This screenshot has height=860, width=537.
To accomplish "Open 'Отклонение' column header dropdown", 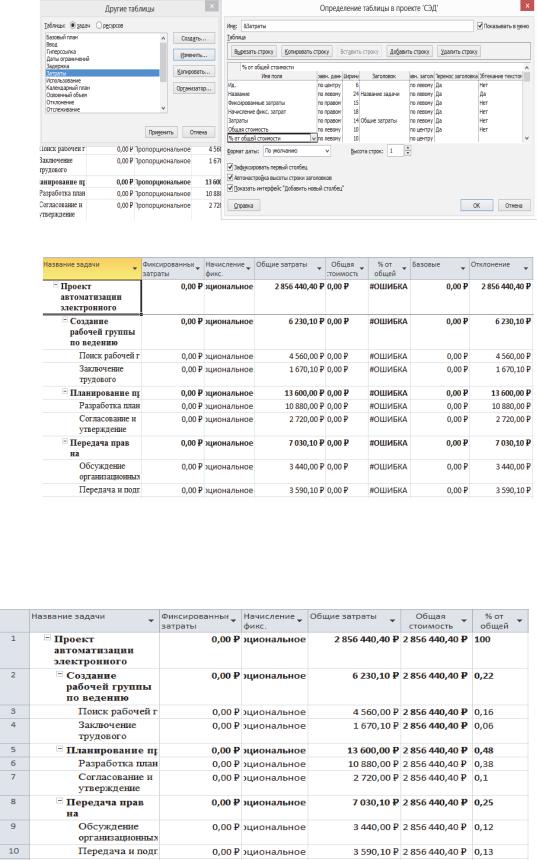I will pos(526,268).
